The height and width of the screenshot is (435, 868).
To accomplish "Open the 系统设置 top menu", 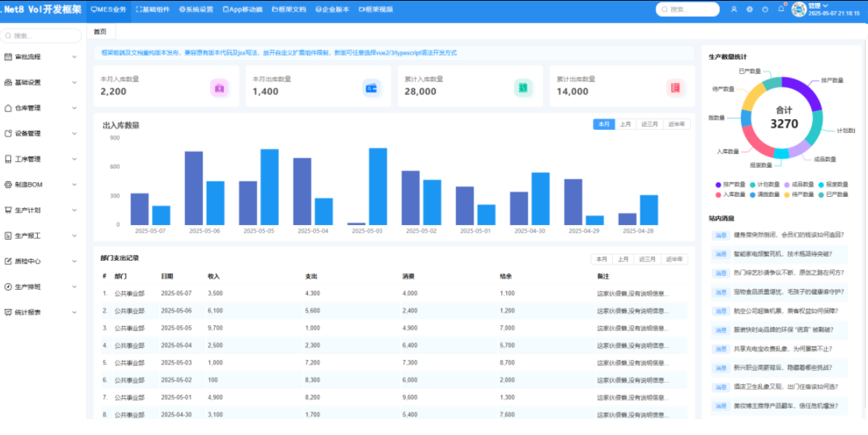I will [x=196, y=9].
